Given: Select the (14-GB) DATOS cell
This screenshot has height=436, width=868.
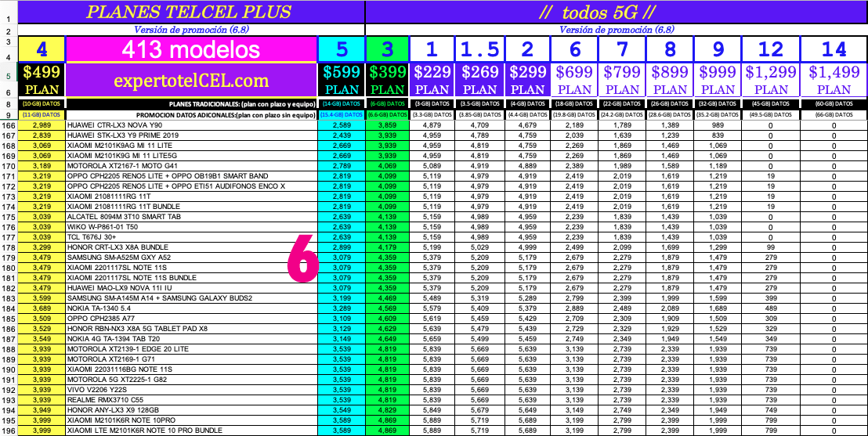Looking at the screenshot, I should tap(342, 103).
